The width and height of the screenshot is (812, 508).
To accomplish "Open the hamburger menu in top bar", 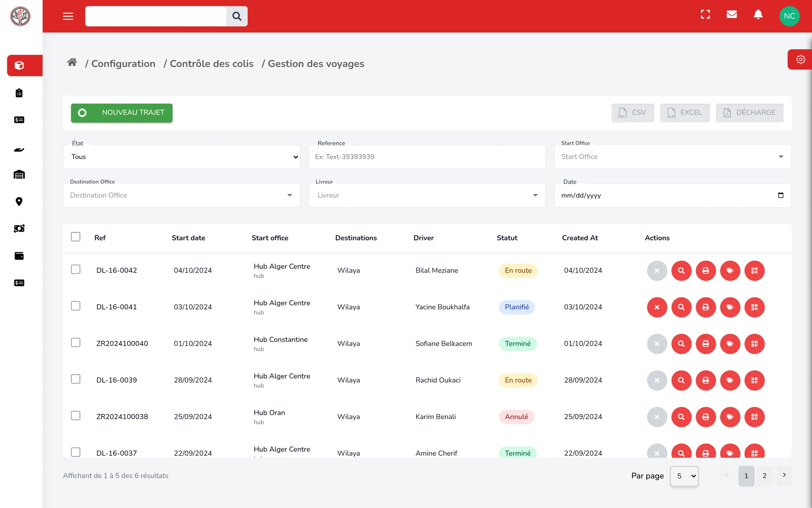I will tap(68, 16).
